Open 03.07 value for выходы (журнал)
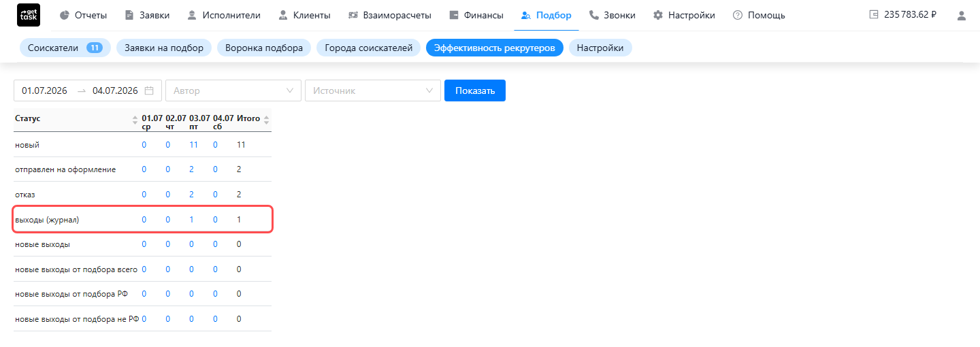The height and width of the screenshot is (347, 980). 191,220
